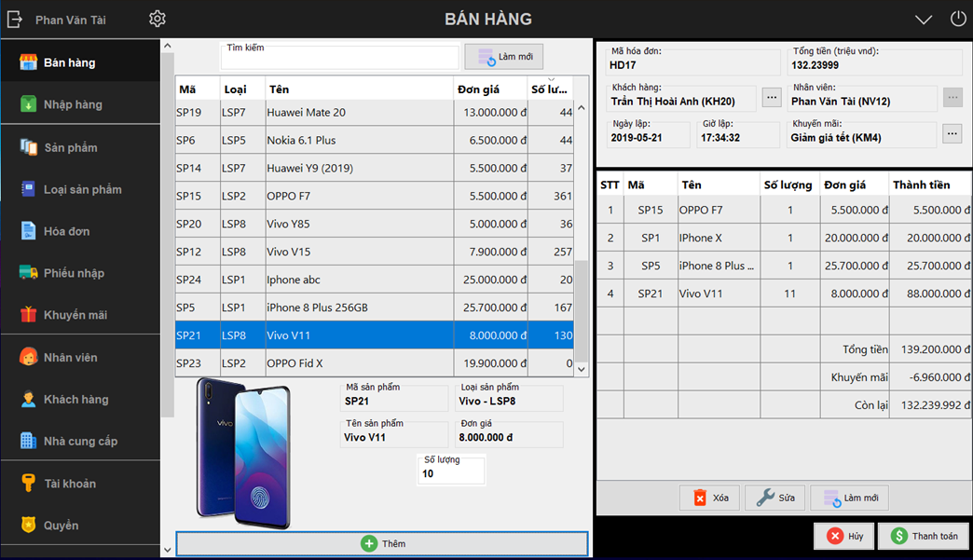The image size is (973, 560).
Task: Click the Thanh toán payment button
Action: click(x=925, y=536)
